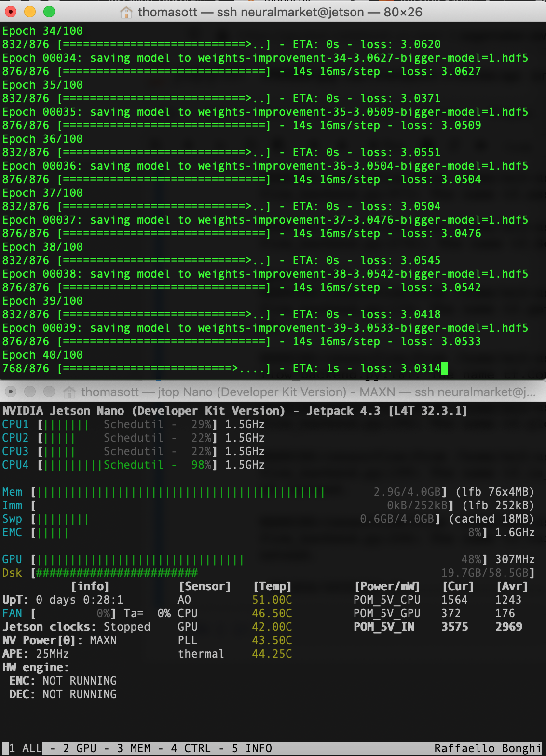
Task: Click the 768/876 progress bar
Action: (x=164, y=368)
